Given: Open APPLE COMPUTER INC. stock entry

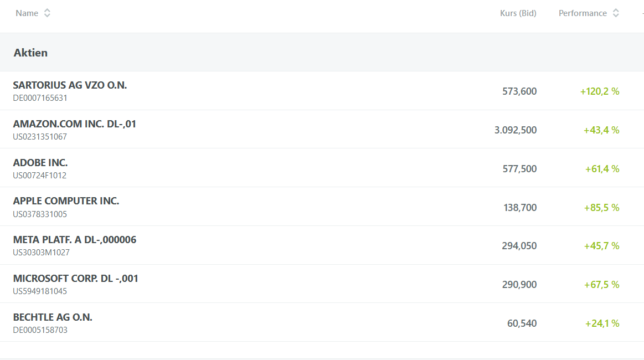Looking at the screenshot, I should [x=66, y=201].
